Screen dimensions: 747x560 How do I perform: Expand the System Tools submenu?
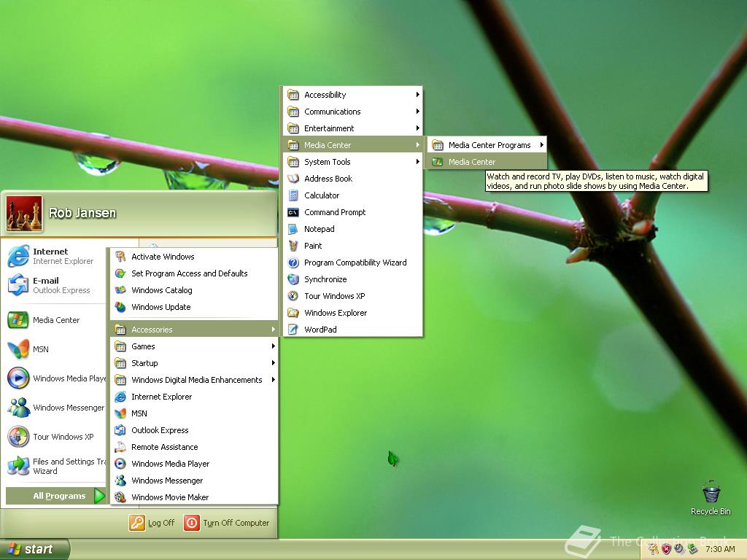(352, 162)
